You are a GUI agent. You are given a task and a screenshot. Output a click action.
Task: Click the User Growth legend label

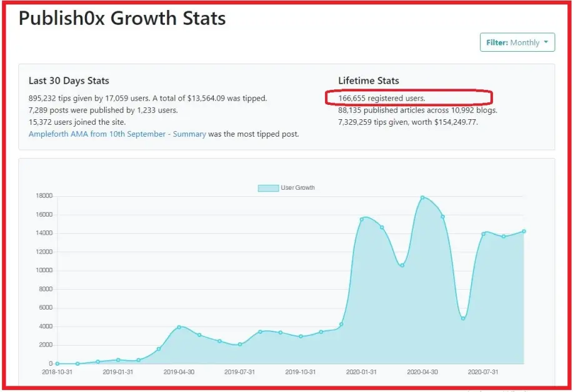pos(297,188)
